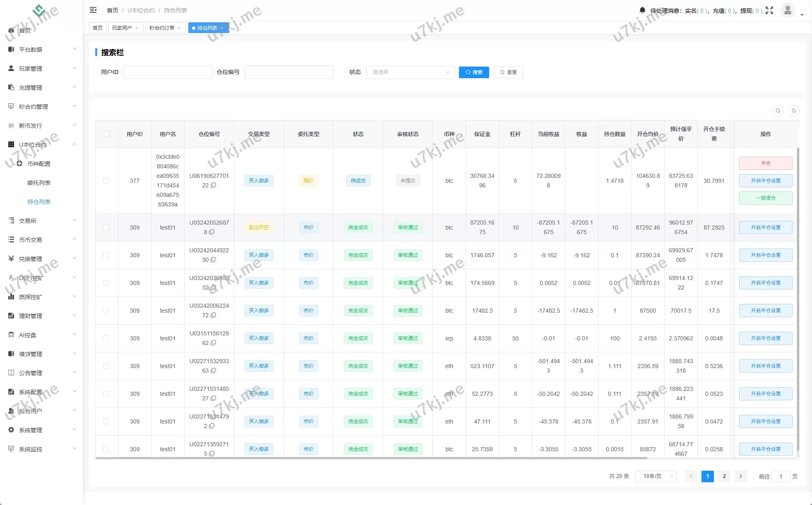Select all rows with header checkbox

(107, 134)
